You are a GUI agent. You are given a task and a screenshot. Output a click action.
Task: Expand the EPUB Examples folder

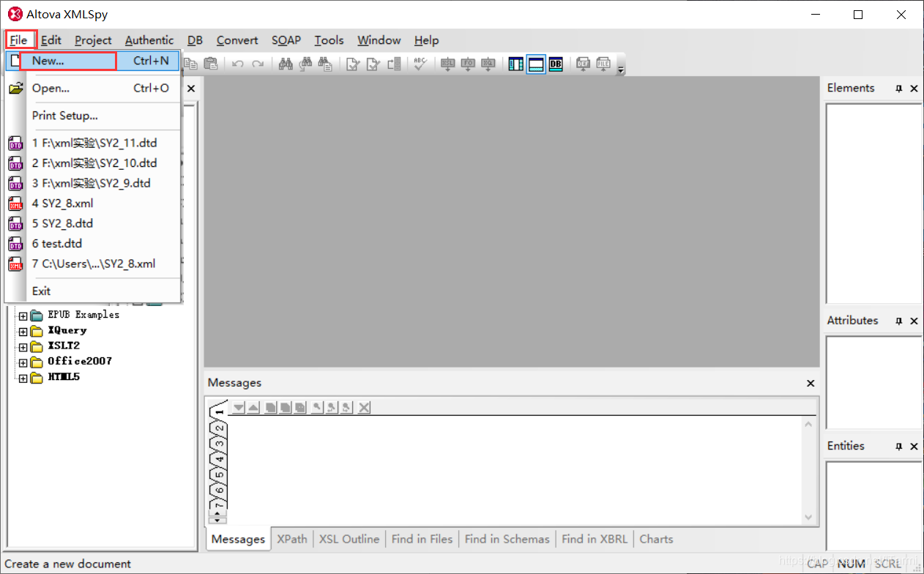[23, 316]
